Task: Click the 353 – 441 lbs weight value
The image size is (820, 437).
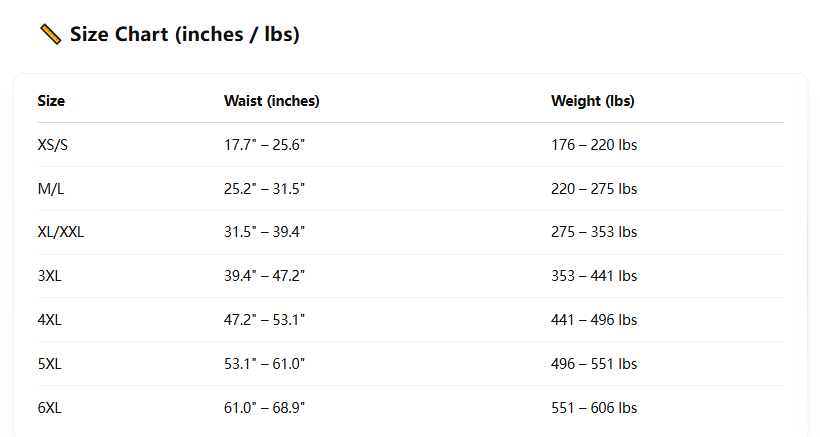Action: pyautogui.click(x=594, y=276)
